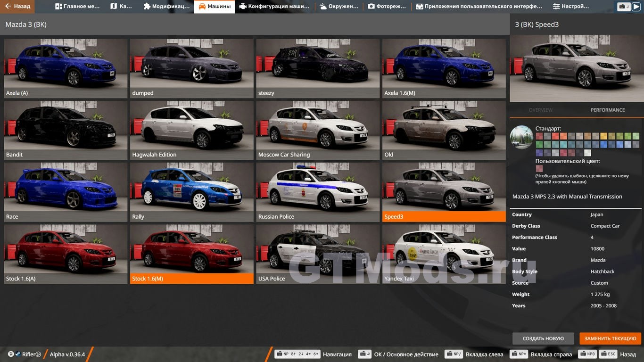Switch to the PERFORMANCE tab
The image size is (644, 362).
[608, 110]
